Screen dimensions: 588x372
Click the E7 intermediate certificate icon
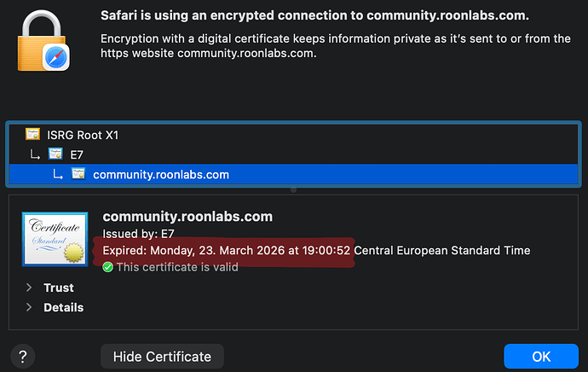pos(56,154)
